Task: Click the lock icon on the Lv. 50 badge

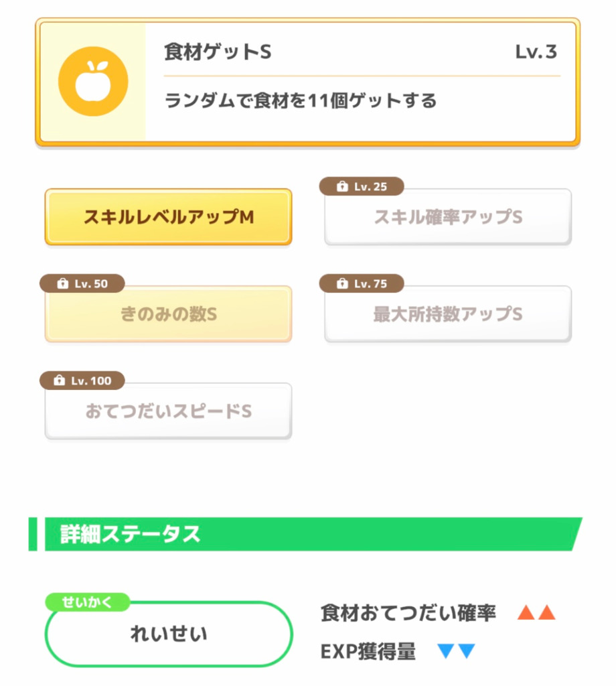Action: (x=63, y=284)
